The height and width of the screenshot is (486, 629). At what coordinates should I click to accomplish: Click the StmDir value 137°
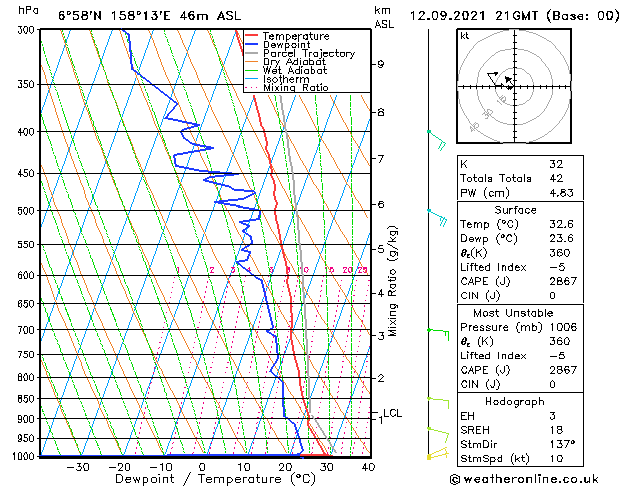[562, 444]
